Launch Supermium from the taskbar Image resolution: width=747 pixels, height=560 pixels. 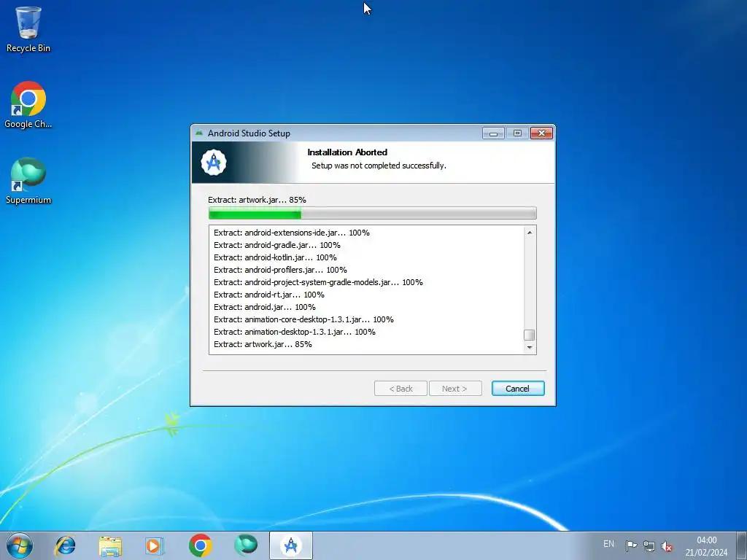pyautogui.click(x=246, y=545)
